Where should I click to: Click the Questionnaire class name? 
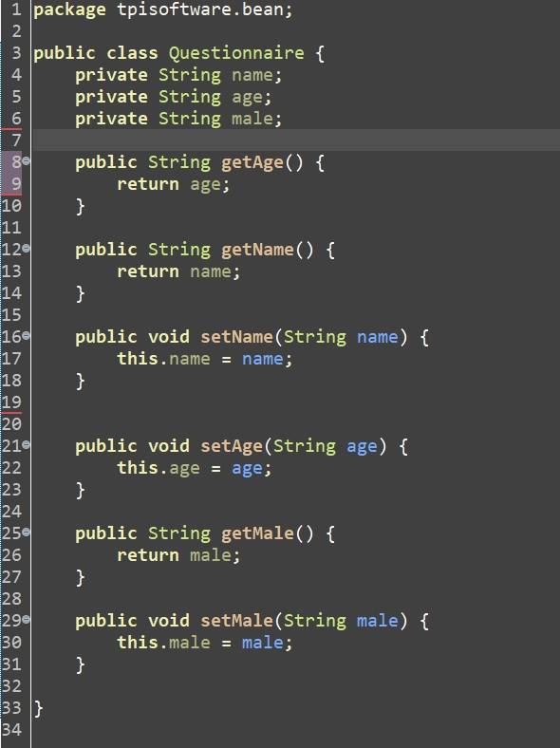click(x=236, y=53)
